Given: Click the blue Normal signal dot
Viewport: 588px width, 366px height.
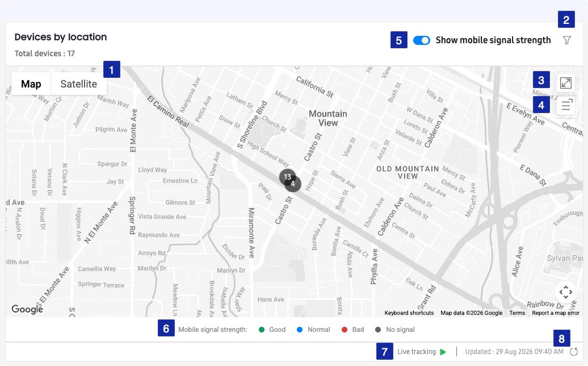Looking at the screenshot, I should tap(300, 330).
